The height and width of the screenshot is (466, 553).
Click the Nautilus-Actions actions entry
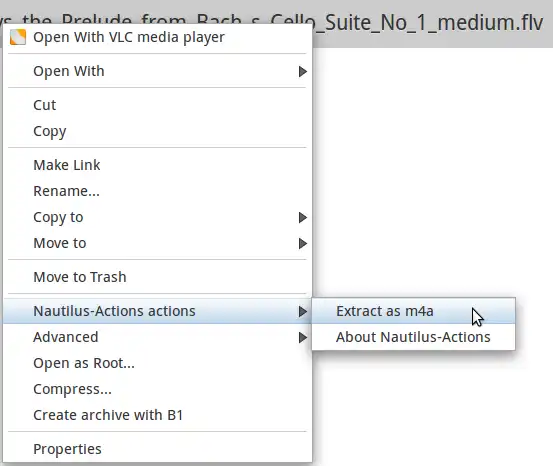[x=157, y=311]
